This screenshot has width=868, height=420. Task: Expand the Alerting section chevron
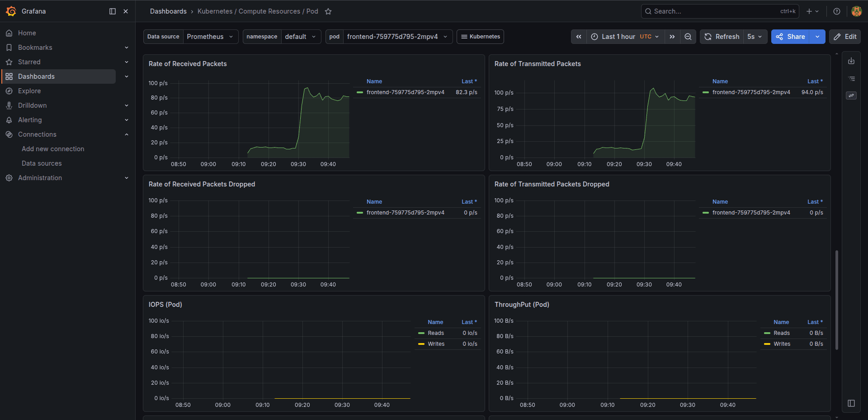[127, 120]
